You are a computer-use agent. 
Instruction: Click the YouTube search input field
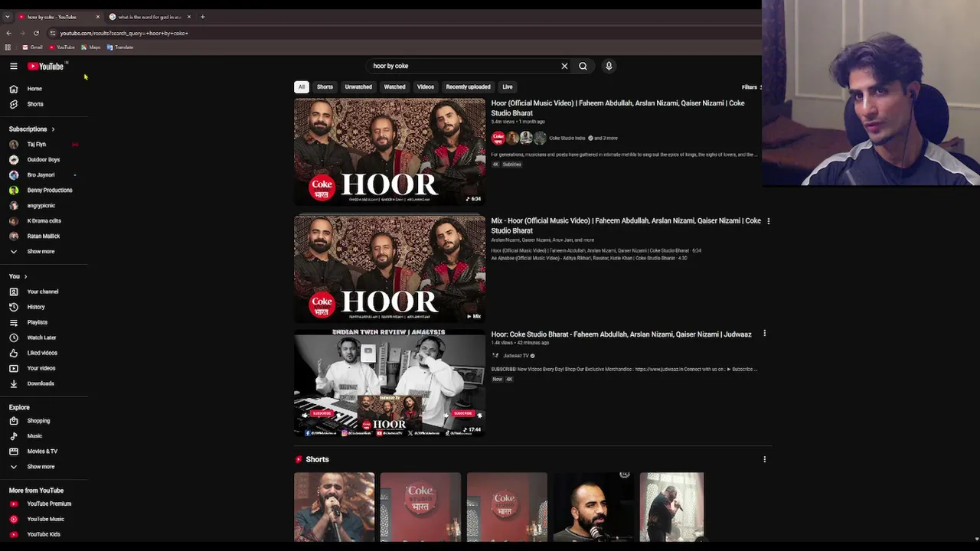[x=464, y=66]
